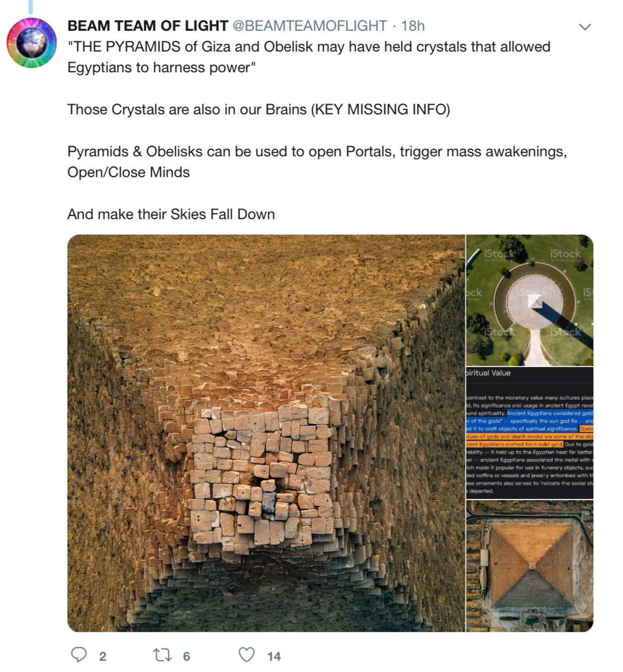Viewport: 623px width, 672px height.
Task: Click the quoted PYRAMIDS of Giza sentence
Action: point(309,57)
